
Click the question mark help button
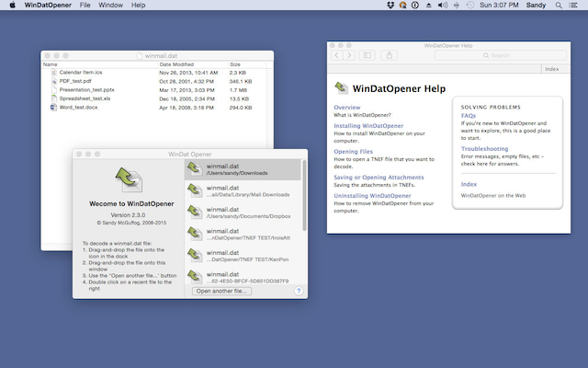(299, 291)
